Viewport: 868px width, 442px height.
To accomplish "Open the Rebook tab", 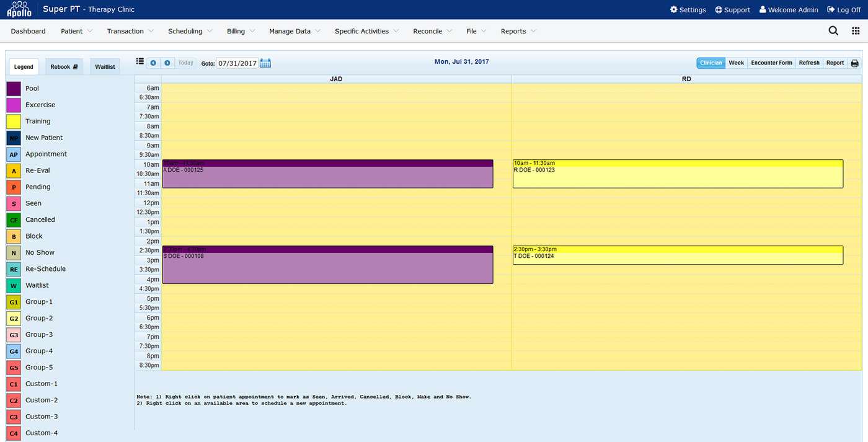I will [64, 67].
